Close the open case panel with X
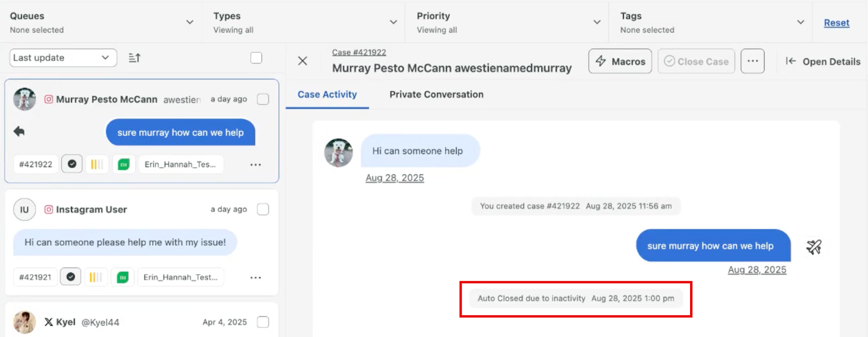868x337 pixels. coord(303,61)
